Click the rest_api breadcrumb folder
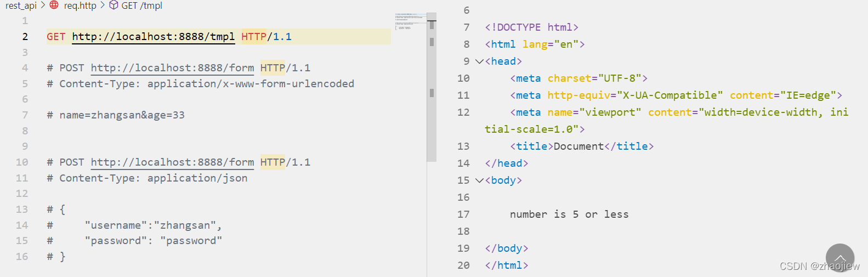 point(21,5)
